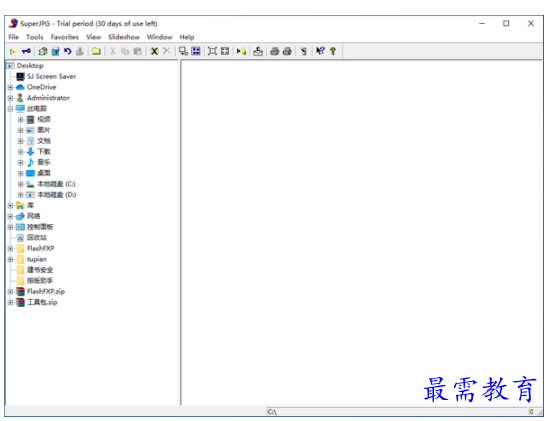This screenshot has height=421, width=545.
Task: Click the first printer toolbar icon
Action: pyautogui.click(x=275, y=51)
